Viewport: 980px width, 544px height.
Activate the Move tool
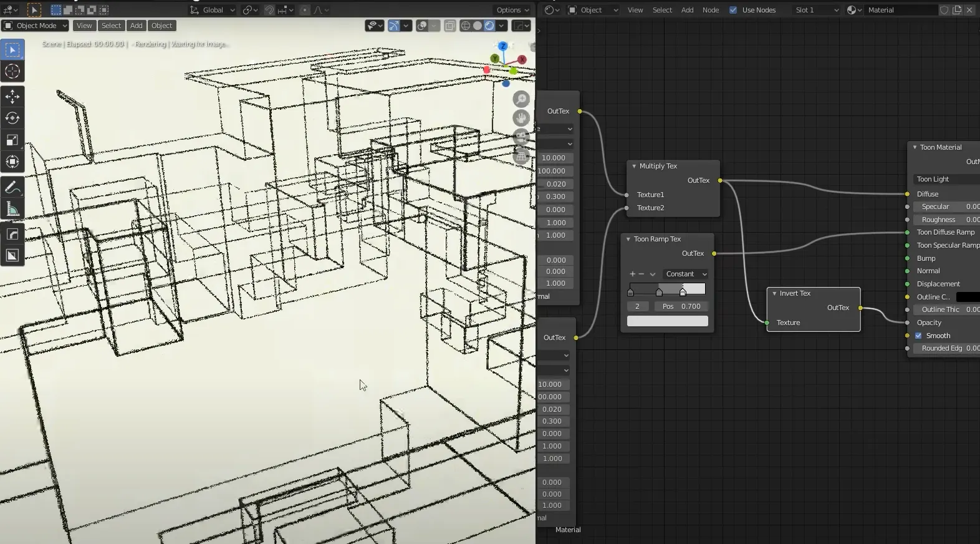[x=12, y=96]
